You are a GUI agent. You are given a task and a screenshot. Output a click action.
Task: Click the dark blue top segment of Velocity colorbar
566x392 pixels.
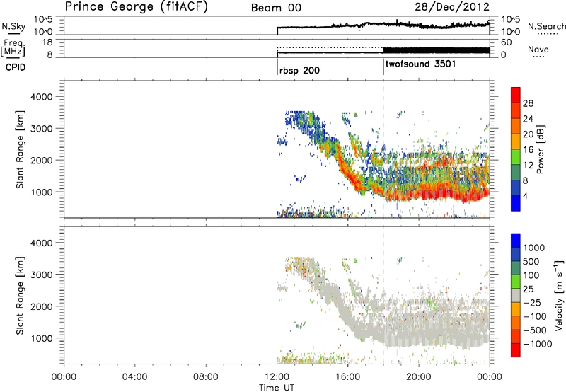pos(516,241)
